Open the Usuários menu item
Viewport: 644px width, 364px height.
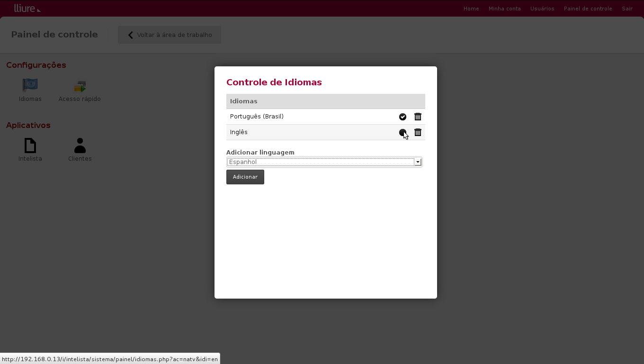coord(542,9)
